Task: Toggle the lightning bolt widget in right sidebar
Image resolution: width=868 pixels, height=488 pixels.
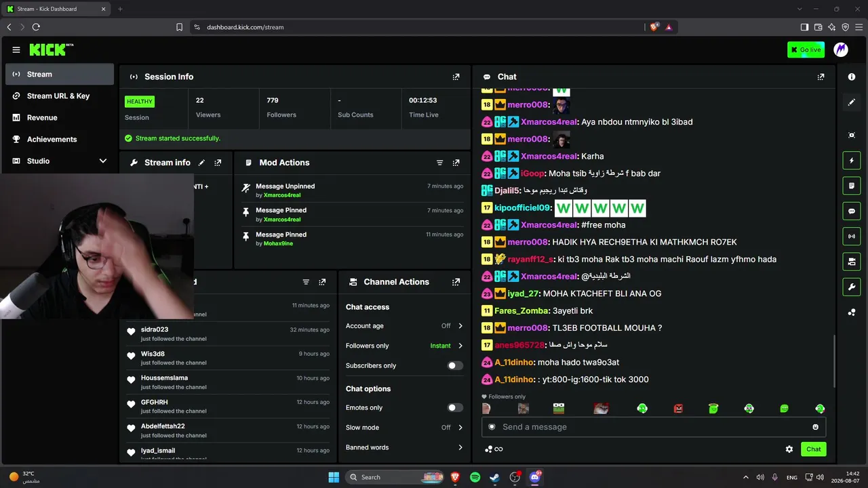Action: coord(852,161)
